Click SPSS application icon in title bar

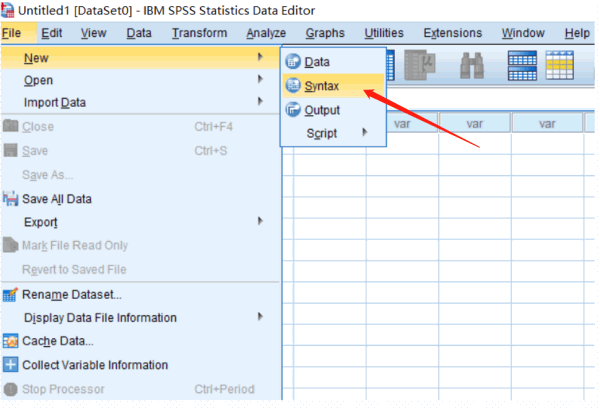click(x=7, y=10)
